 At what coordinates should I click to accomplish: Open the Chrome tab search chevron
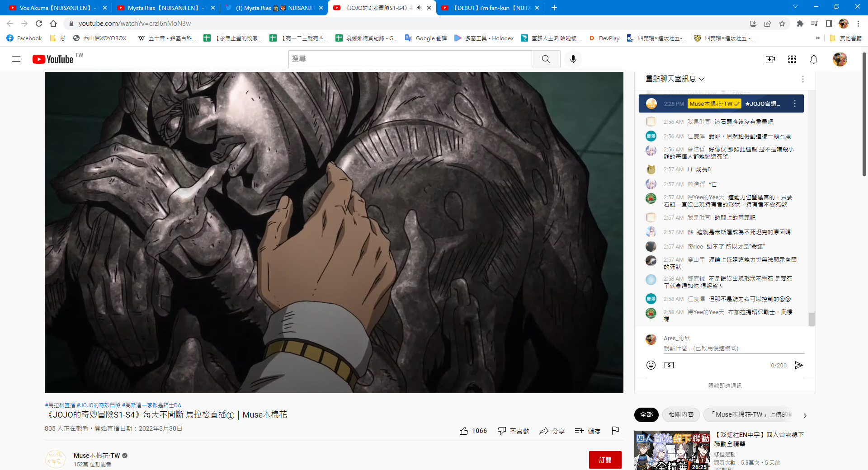click(x=795, y=7)
